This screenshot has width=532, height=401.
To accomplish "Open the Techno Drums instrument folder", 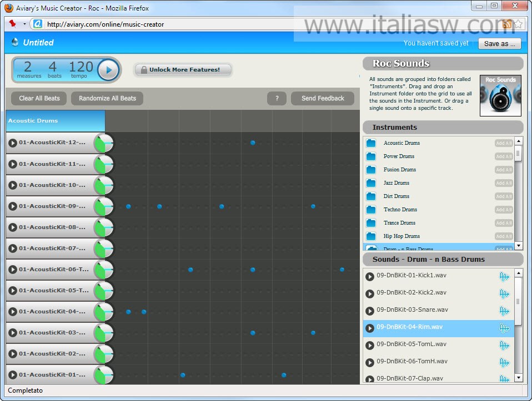I will pyautogui.click(x=371, y=210).
